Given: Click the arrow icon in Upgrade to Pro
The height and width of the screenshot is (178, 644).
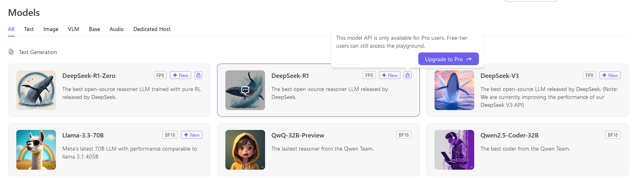Looking at the screenshot, I should pyautogui.click(x=469, y=59).
